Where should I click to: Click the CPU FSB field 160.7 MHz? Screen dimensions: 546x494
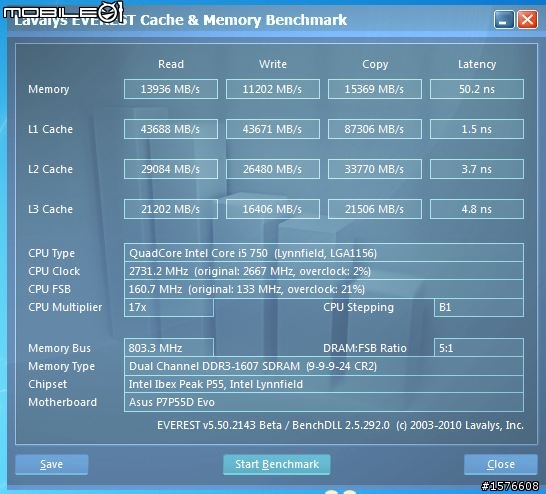[324, 289]
